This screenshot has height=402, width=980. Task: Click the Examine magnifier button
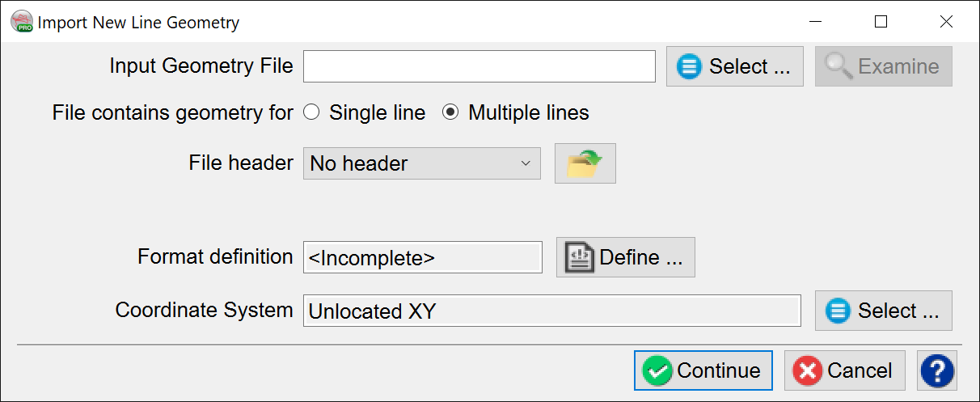coord(883,66)
